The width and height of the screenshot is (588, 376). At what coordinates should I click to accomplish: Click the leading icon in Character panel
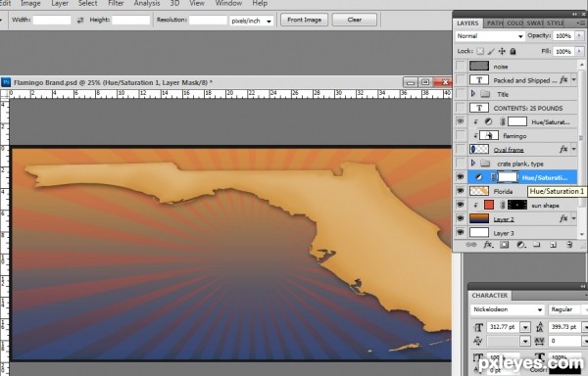[540, 327]
